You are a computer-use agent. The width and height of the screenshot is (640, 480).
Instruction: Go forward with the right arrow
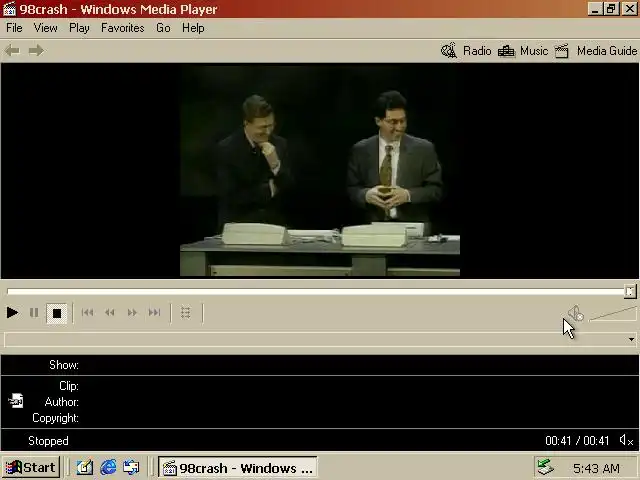point(36,51)
